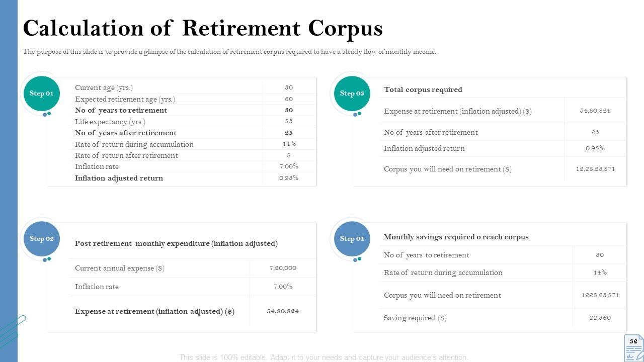This screenshot has height=362, width=644.
Task: Select the Step 02 blue circle
Action: (42, 239)
